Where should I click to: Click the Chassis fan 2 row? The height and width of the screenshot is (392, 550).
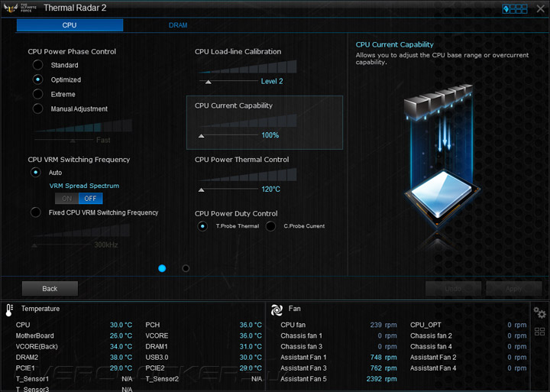468,336
